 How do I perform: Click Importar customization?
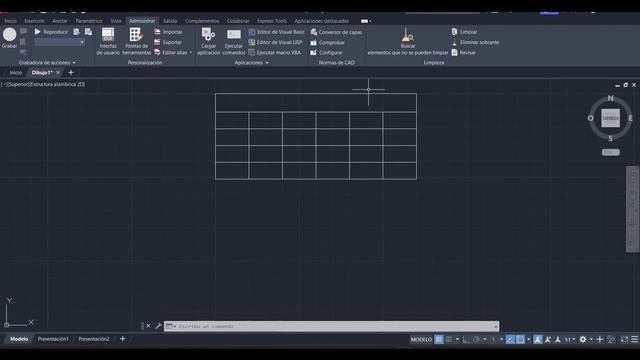pos(168,32)
